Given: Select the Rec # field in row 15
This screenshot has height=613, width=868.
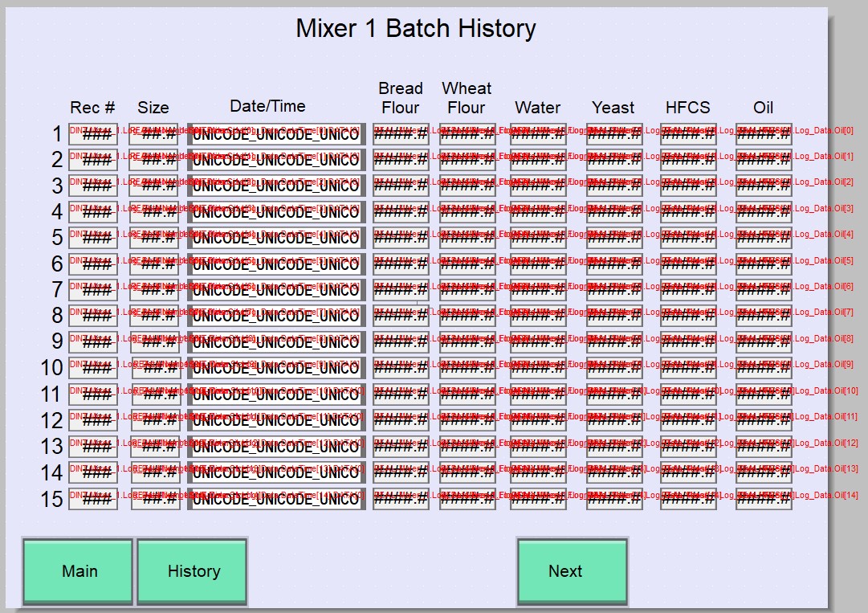Looking at the screenshot, I should (x=93, y=499).
